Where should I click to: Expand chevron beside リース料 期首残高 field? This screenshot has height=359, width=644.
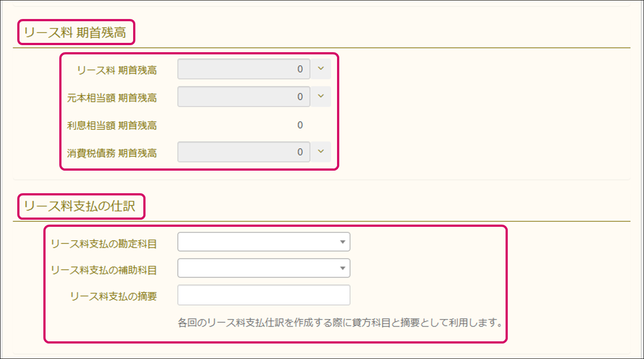(x=321, y=69)
